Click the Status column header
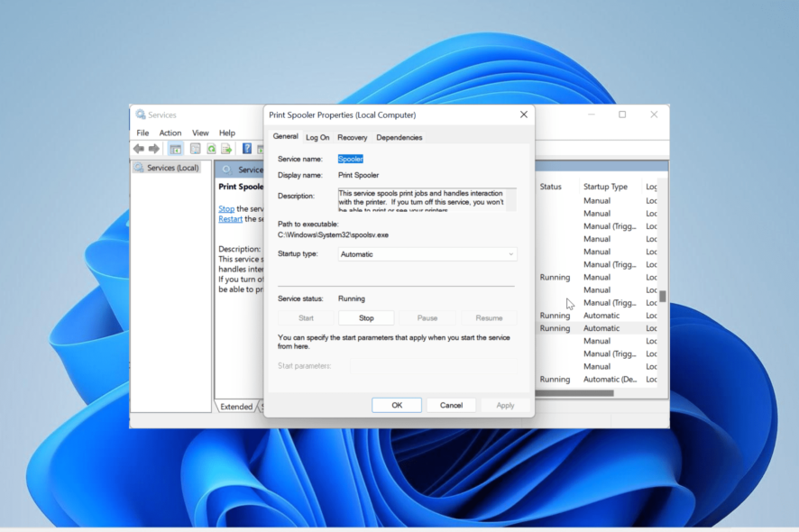Screen dimensions: 799x532 click(550, 187)
